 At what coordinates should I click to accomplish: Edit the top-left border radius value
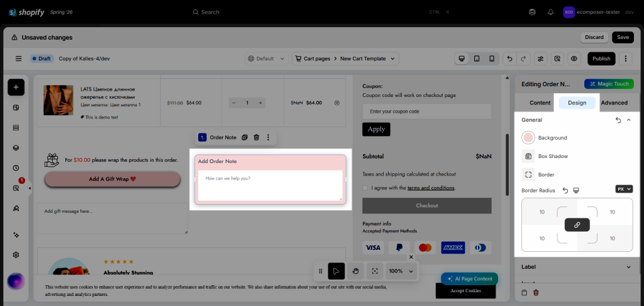coord(541,212)
